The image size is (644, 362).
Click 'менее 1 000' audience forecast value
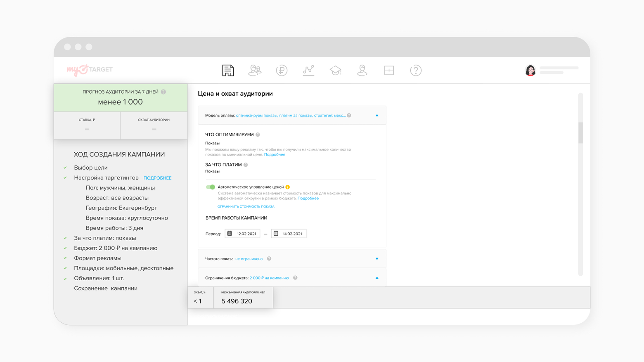click(x=120, y=102)
